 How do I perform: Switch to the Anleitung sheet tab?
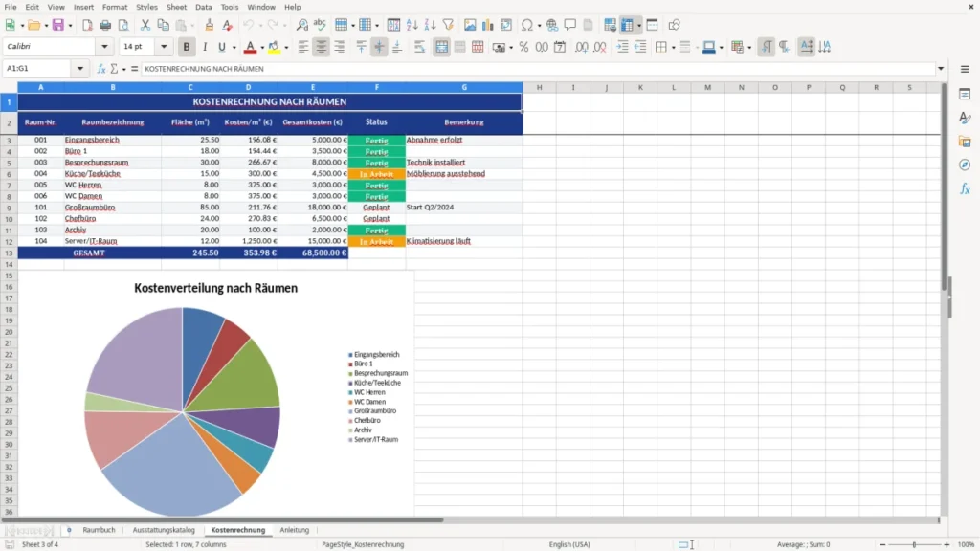tap(295, 530)
